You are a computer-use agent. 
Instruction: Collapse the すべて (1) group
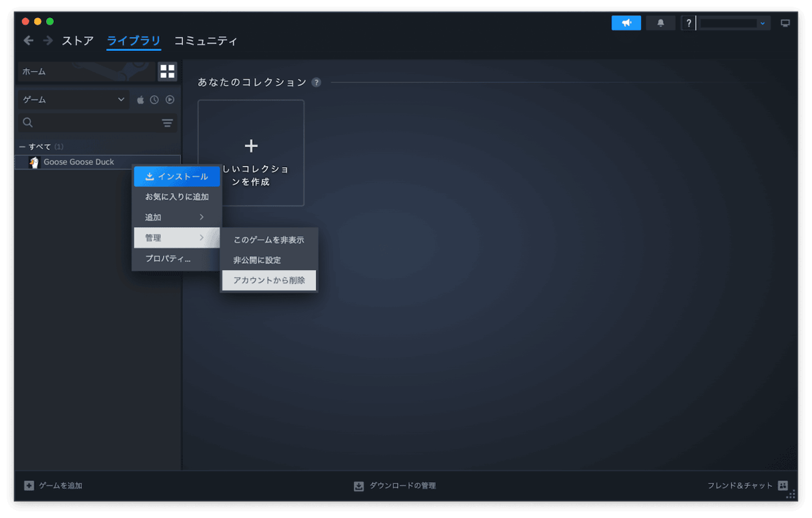click(x=23, y=146)
